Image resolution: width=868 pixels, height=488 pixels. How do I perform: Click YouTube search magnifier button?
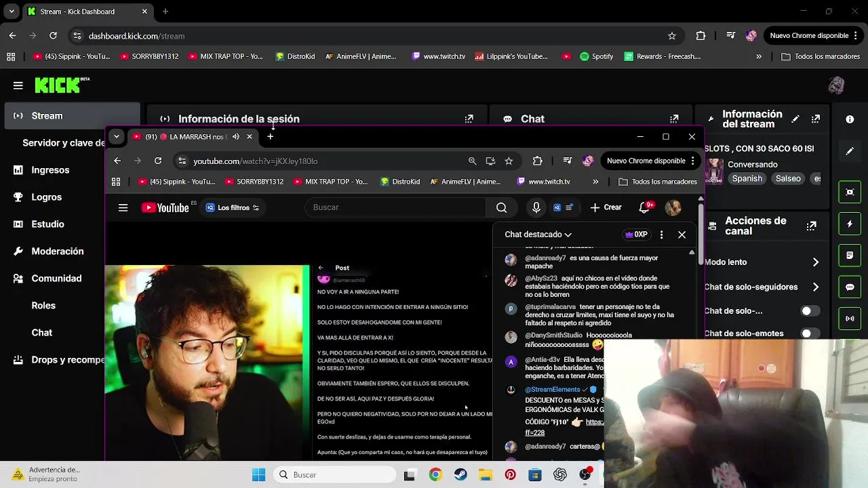coord(501,207)
